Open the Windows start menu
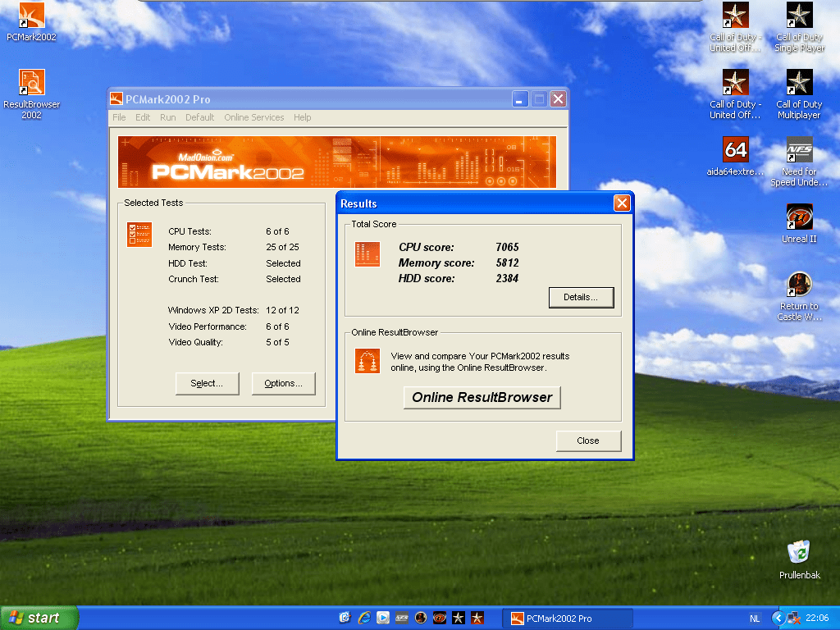 point(39,618)
